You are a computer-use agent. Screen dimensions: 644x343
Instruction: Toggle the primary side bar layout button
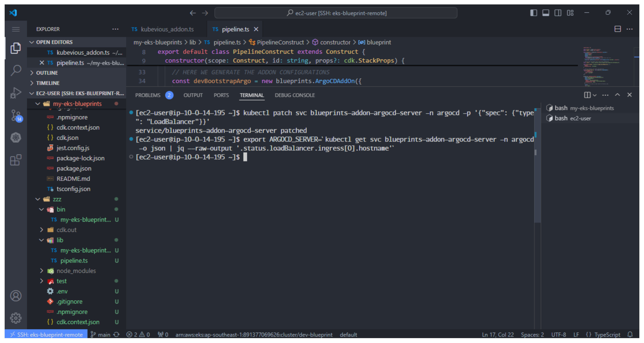pos(533,13)
